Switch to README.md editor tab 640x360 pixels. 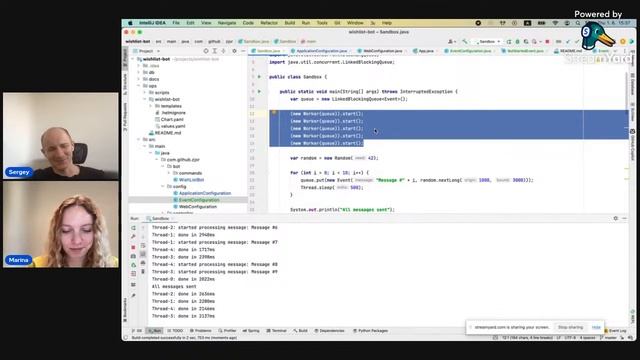(570, 51)
